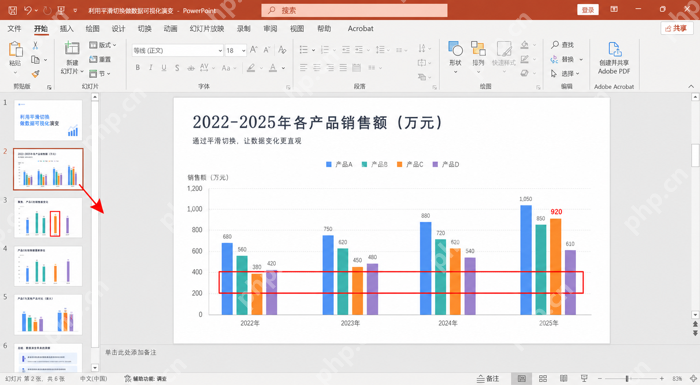700x385 pixels.
Task: Toggle Bold formatting
Action: pos(138,68)
